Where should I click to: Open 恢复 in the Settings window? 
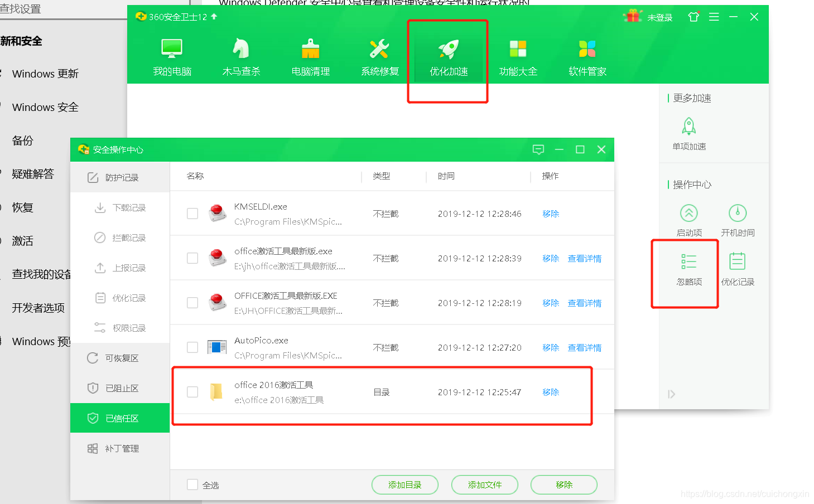click(x=23, y=207)
